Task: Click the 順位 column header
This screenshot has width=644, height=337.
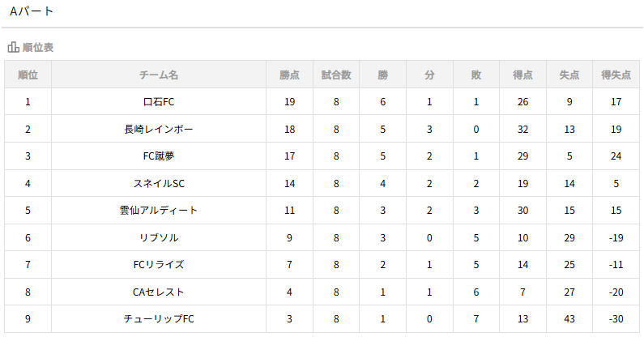Action: point(28,75)
